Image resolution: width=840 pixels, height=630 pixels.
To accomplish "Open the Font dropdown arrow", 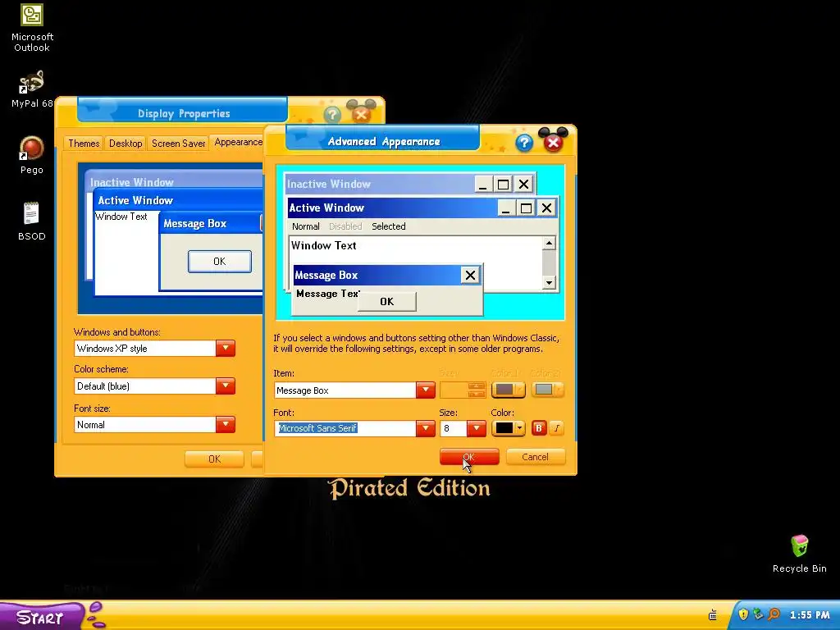I will [426, 428].
